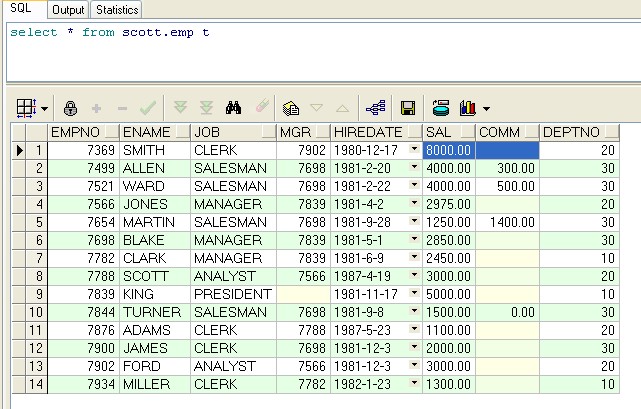Viewport: 641px width, 409px height.
Task: Click the next result up-triangle icon
Action: click(343, 109)
